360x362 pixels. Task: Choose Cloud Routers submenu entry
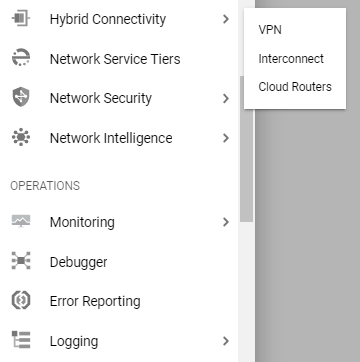tap(295, 87)
